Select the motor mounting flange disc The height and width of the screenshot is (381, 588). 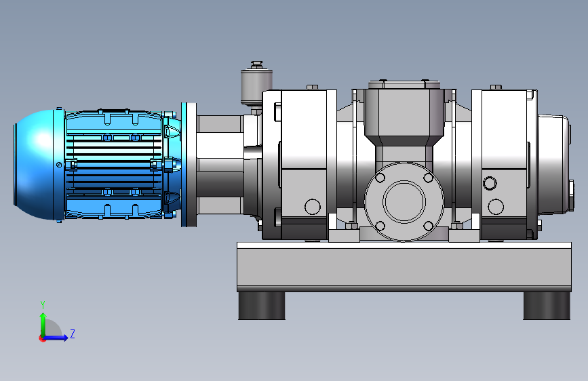[x=189, y=164]
